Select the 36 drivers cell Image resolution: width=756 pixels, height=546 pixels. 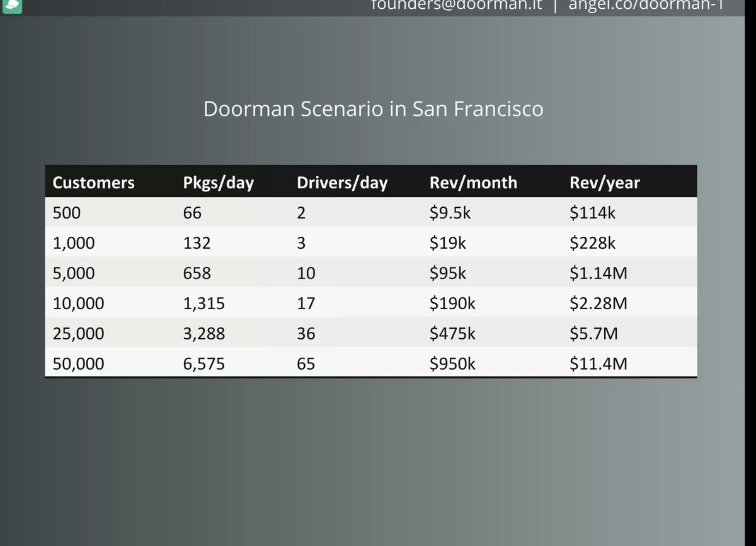point(306,334)
